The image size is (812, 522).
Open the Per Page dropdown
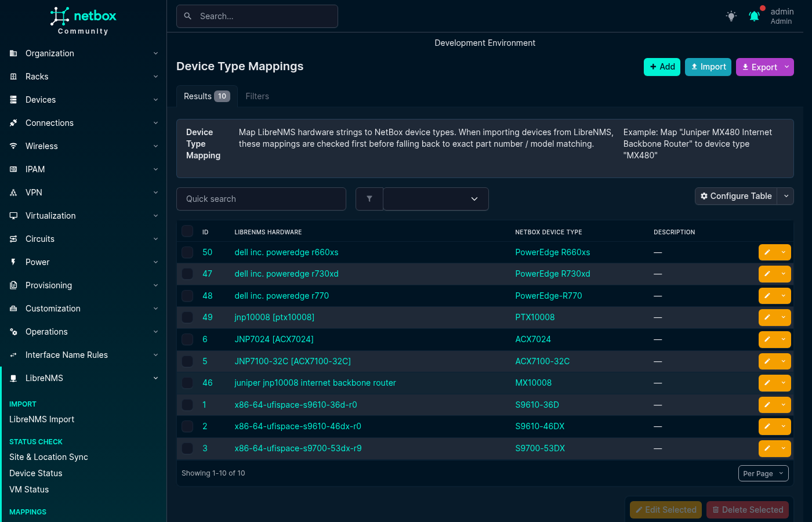[763, 473]
